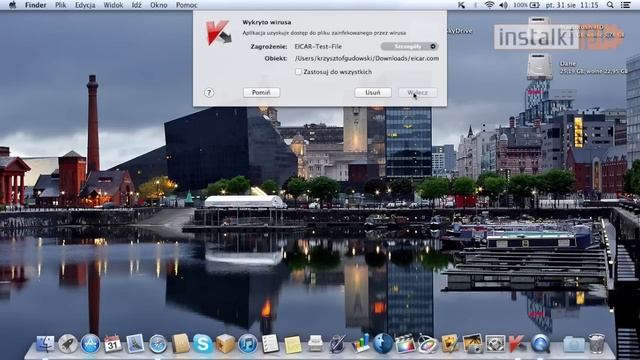Click the Usuń button
Screen dimensions: 640x360
(x=373, y=93)
